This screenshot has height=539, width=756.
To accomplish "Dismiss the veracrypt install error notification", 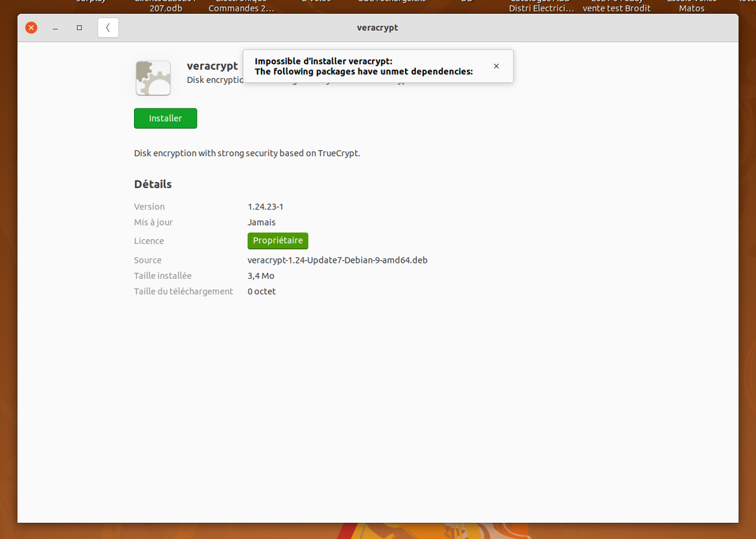I will pyautogui.click(x=496, y=66).
